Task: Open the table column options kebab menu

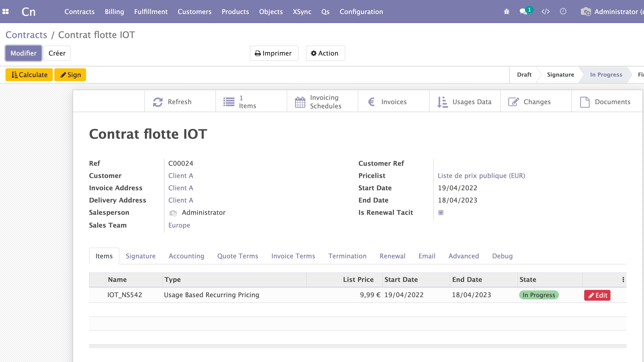Action: click(623, 280)
